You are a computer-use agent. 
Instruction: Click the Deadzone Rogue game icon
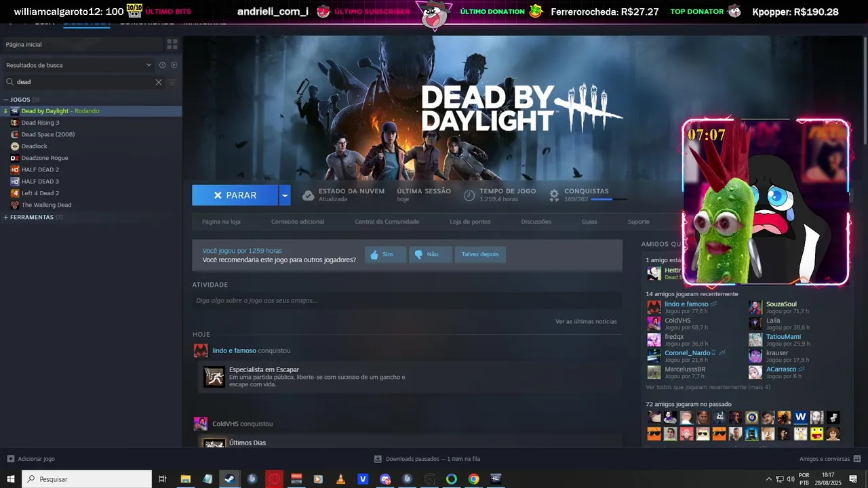[x=15, y=158]
